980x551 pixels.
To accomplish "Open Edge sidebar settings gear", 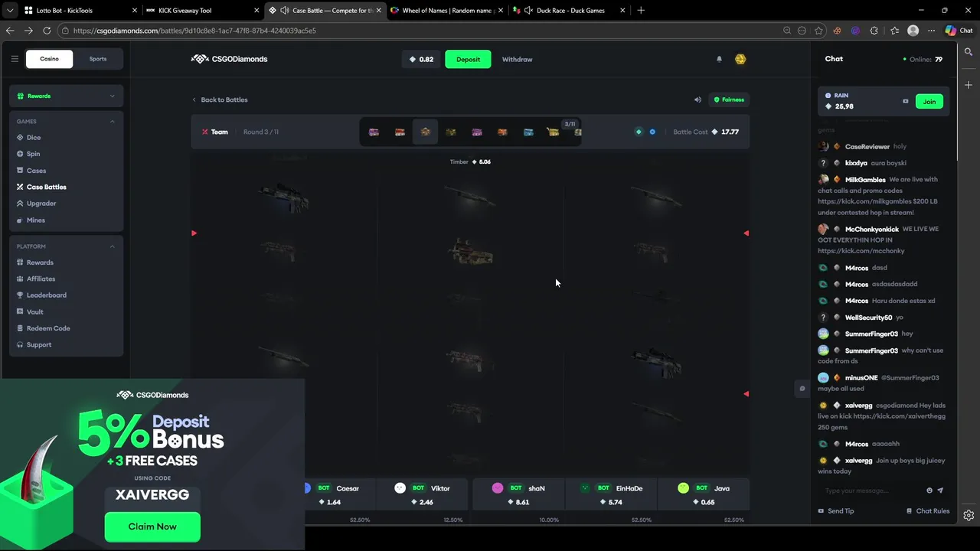I will 969,515.
